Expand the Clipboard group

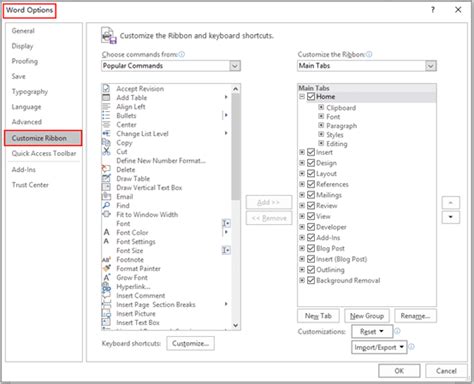(321, 107)
